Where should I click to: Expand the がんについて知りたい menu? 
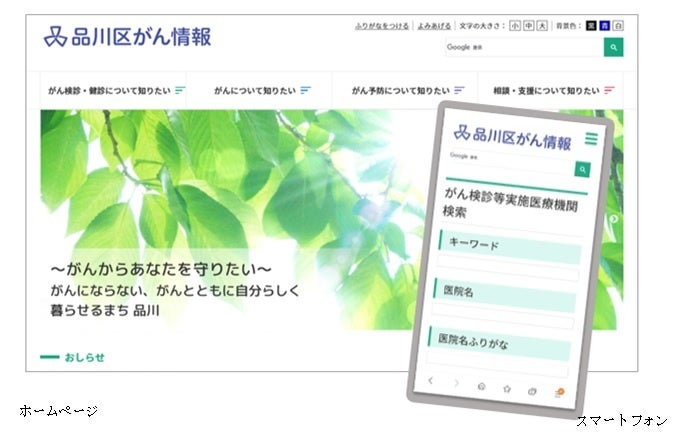tap(262, 90)
